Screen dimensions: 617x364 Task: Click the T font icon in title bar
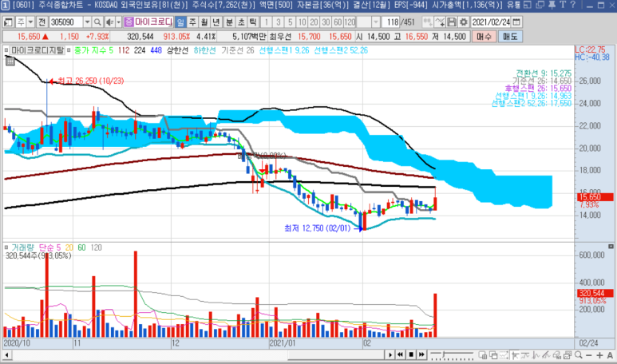coord(562,5)
